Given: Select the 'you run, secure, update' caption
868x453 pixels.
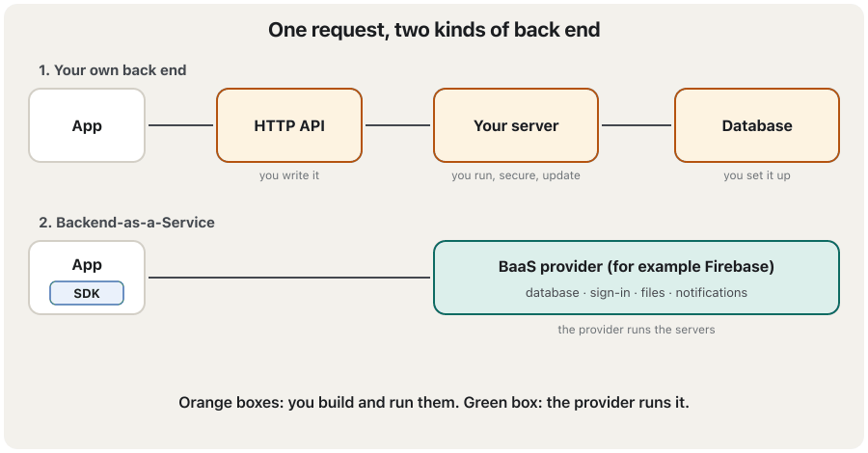Looking at the screenshot, I should point(516,175).
